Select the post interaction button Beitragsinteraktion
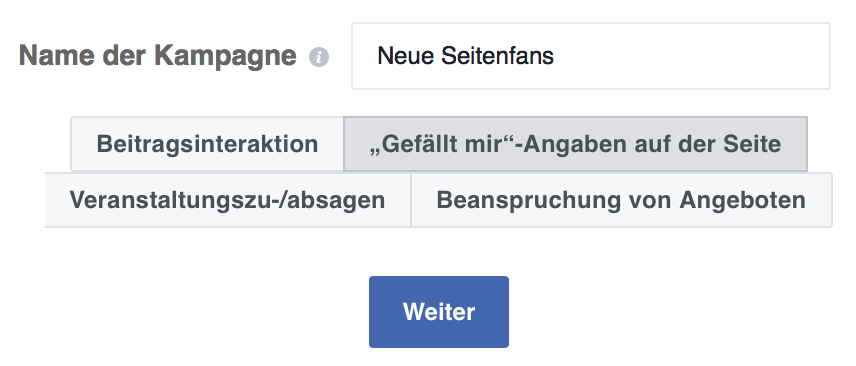 coord(207,144)
